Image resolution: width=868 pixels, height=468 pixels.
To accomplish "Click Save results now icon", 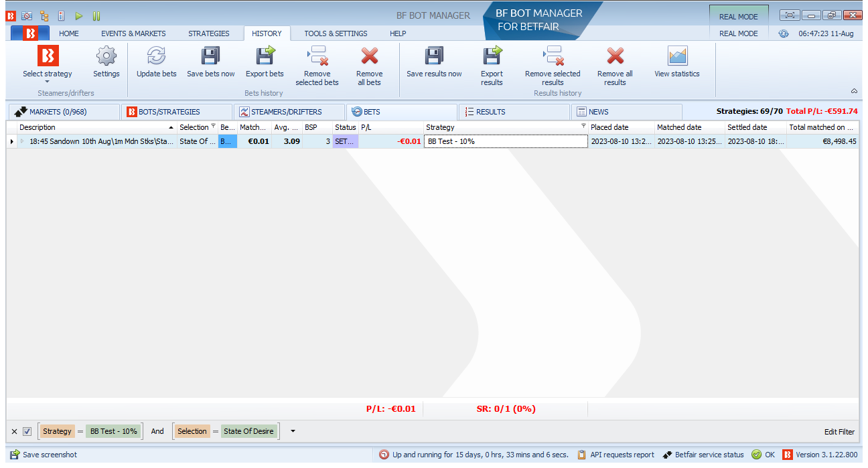I will tap(434, 56).
